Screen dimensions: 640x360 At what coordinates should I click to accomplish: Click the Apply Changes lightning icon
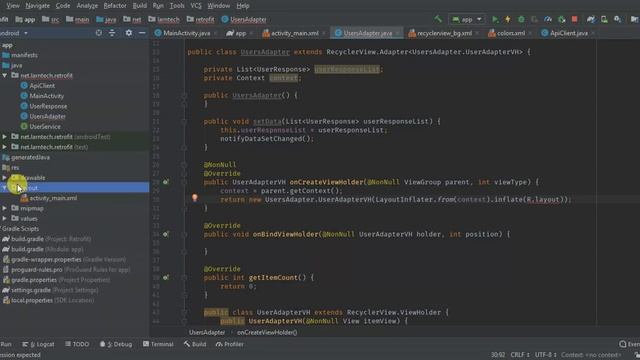(x=508, y=19)
